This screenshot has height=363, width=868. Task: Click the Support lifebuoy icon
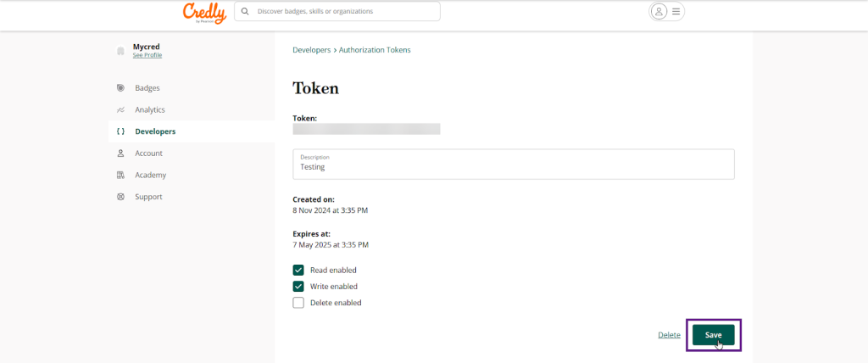(x=120, y=197)
